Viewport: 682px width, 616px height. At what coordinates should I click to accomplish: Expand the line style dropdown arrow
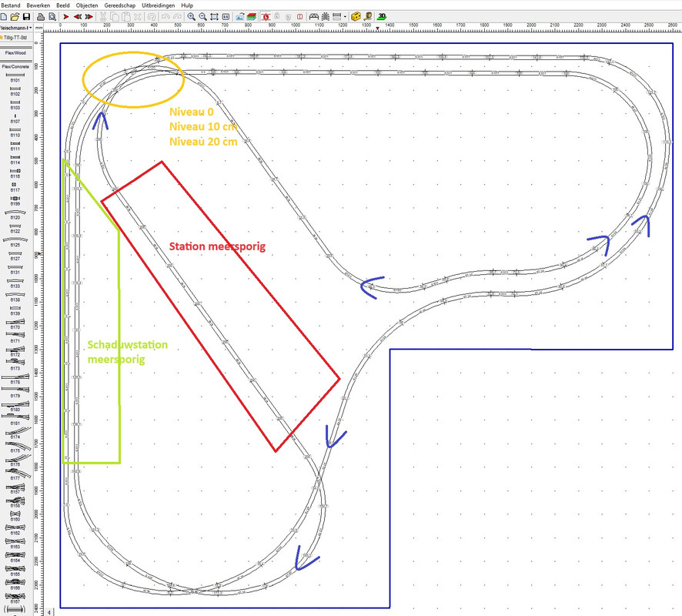pos(345,17)
